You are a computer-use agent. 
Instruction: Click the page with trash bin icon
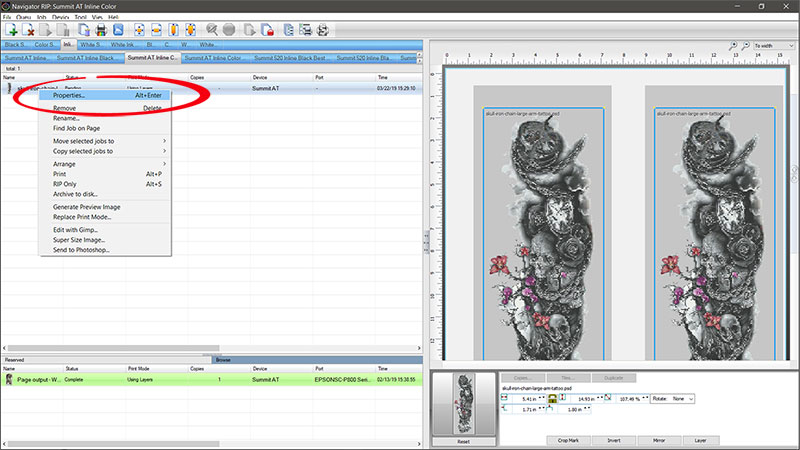84,30
